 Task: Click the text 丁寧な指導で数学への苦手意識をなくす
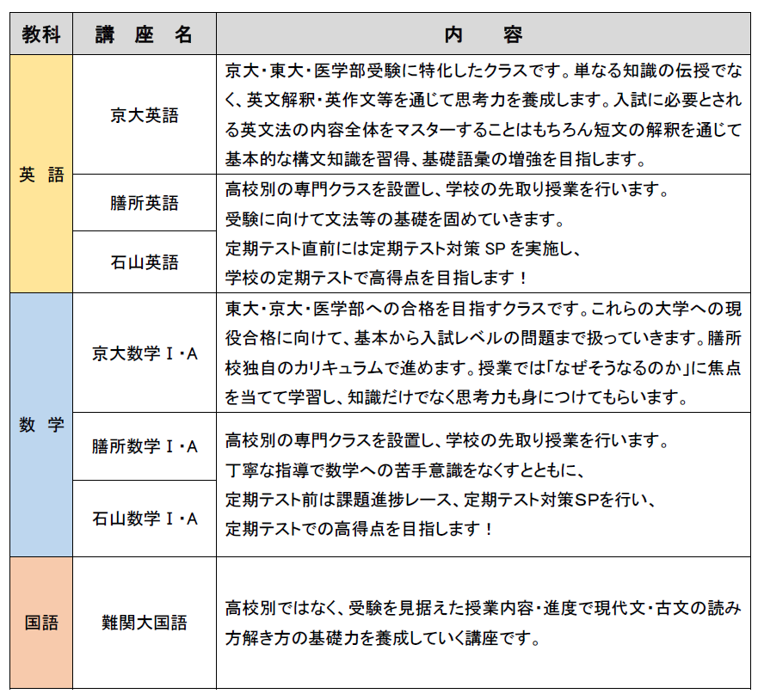click(x=404, y=470)
